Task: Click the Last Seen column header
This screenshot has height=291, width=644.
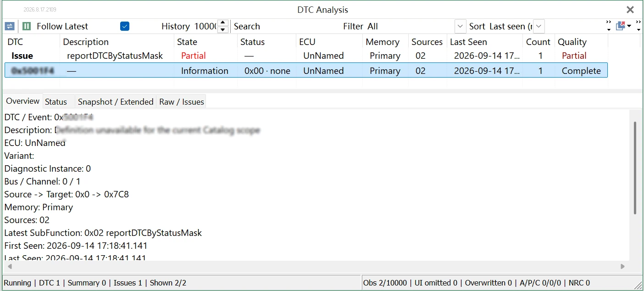Action: click(x=485, y=42)
